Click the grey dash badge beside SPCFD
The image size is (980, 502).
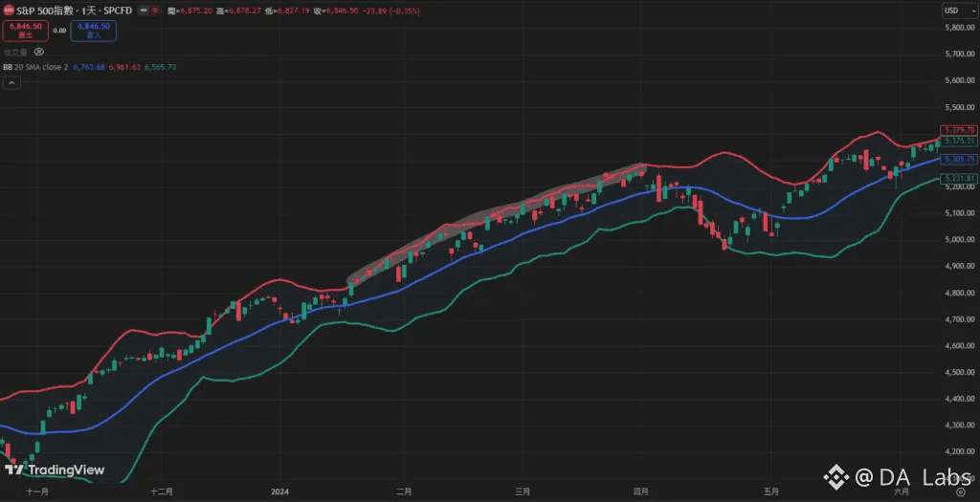coord(145,11)
